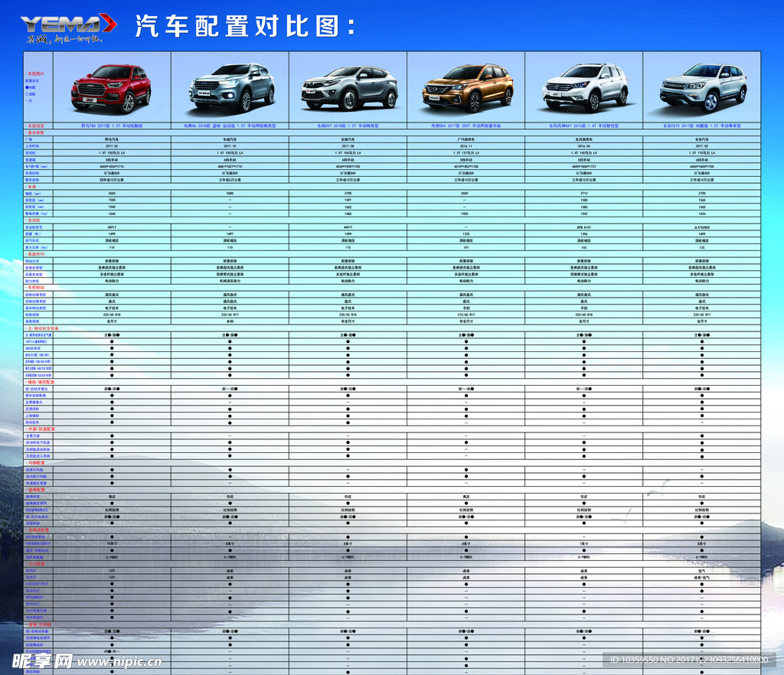
Task: Click 双横臂式独立悬架 cell for 哈弗H6
Action: click(x=230, y=274)
